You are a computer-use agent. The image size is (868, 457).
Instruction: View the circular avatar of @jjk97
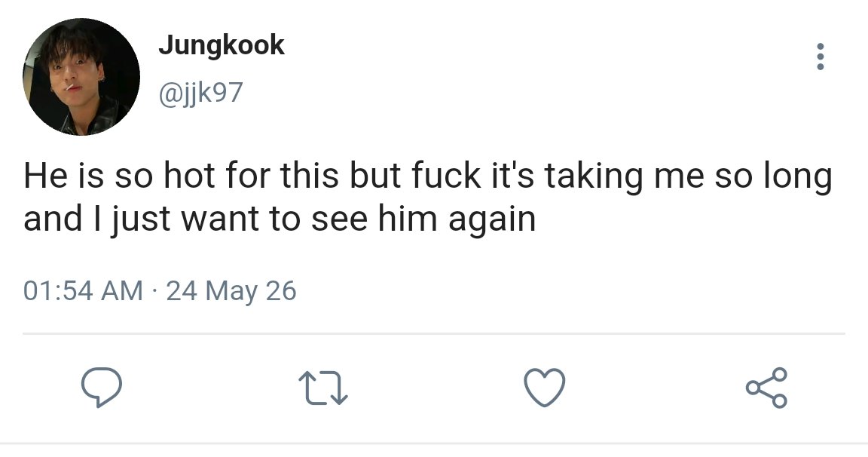point(81,76)
